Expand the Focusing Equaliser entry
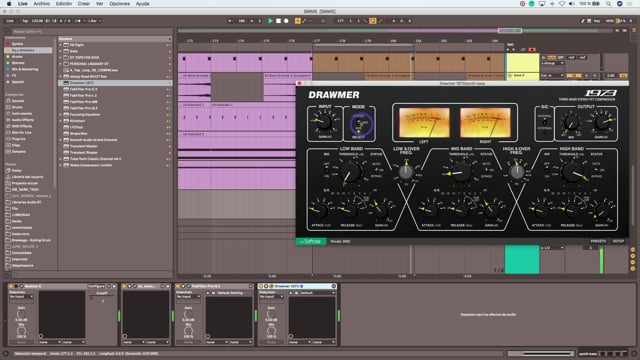Viewport: 640px width, 360px height. point(60,114)
